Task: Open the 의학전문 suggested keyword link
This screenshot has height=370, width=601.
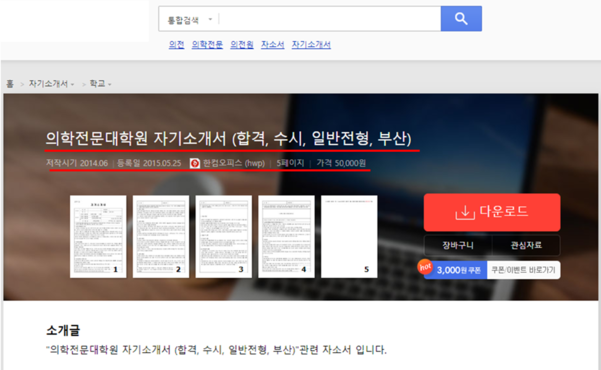Action: coord(207,44)
